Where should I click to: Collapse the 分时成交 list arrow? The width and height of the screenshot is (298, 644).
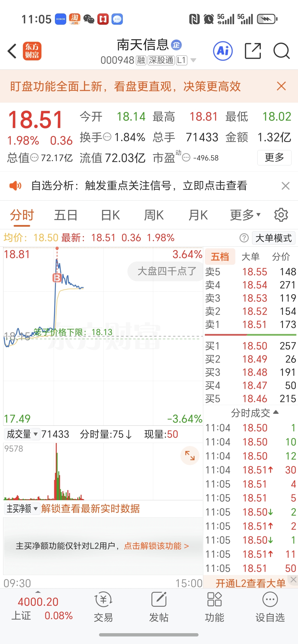point(276,412)
